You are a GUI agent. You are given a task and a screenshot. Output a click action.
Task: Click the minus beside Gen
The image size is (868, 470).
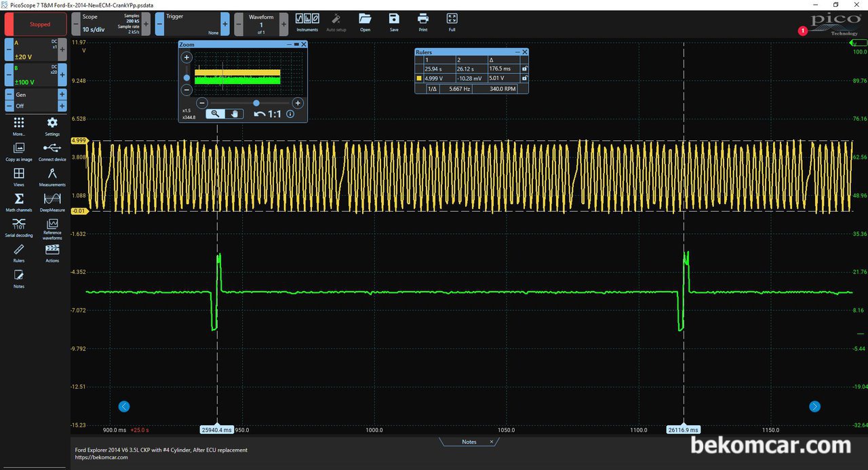[x=9, y=95]
